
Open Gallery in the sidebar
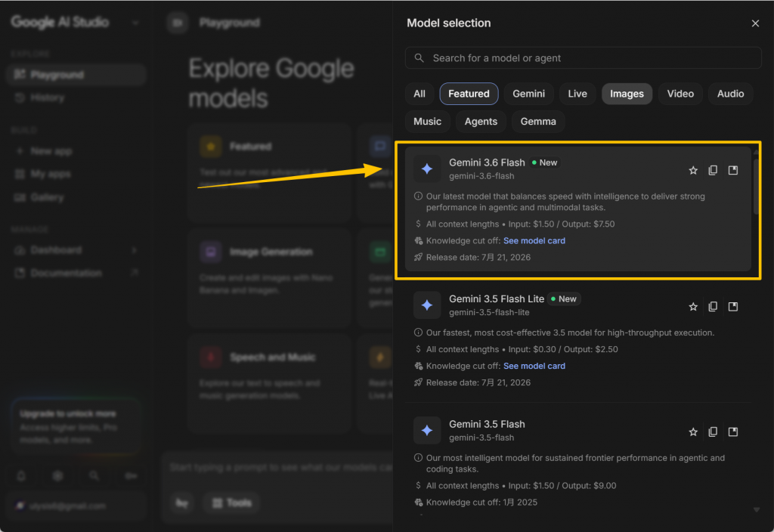(76, 197)
